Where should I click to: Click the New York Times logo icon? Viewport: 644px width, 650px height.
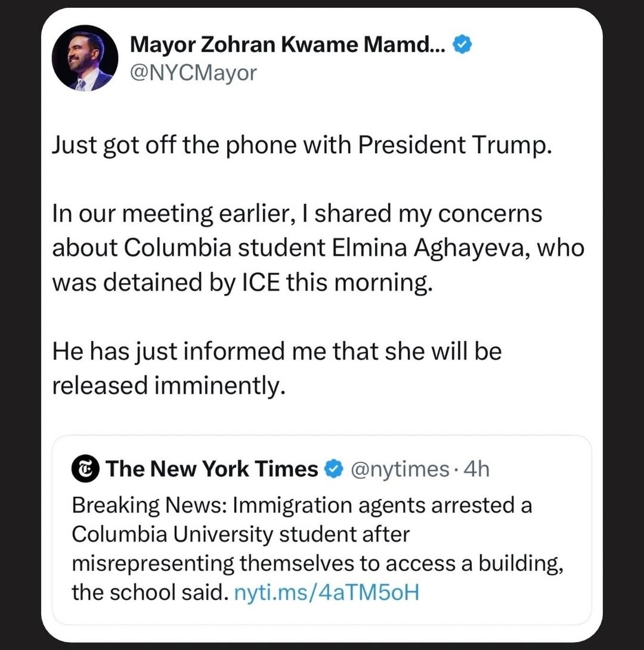tap(86, 469)
